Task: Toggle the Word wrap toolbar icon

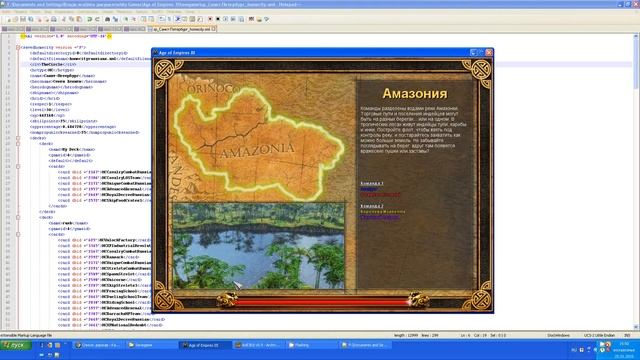Action: 161,19
